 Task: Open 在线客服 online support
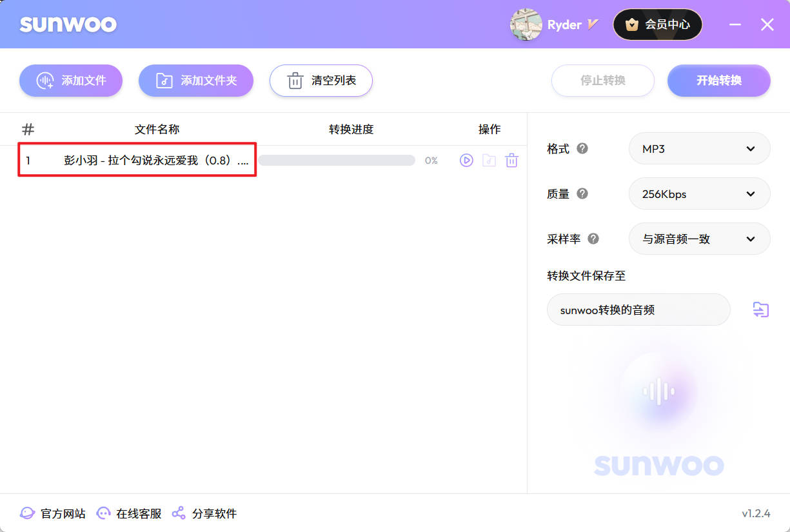point(129,513)
